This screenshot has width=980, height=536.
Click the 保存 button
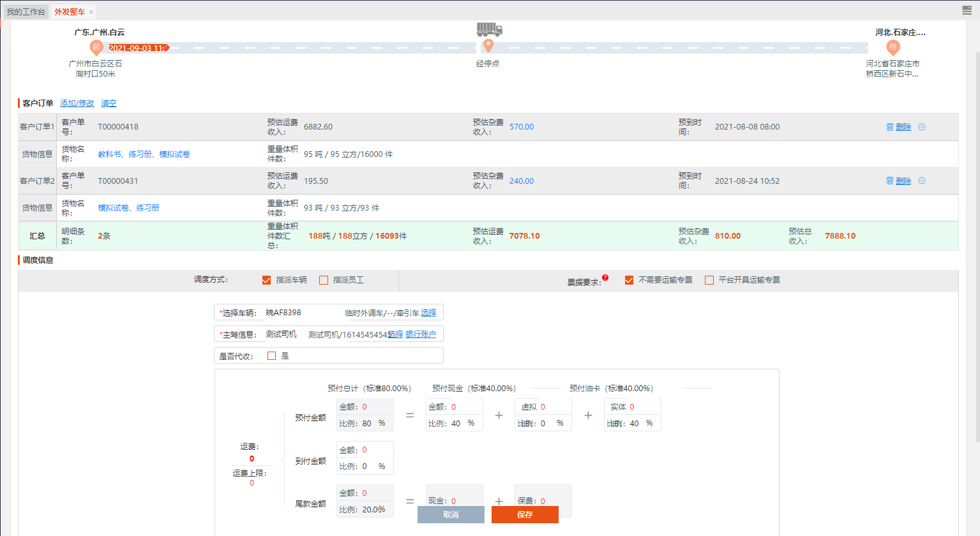point(525,514)
